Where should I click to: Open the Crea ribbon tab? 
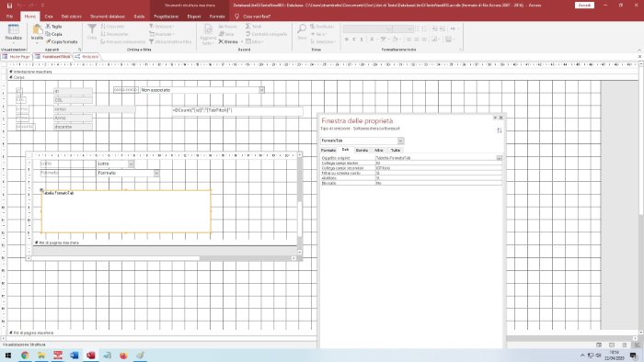[49, 17]
